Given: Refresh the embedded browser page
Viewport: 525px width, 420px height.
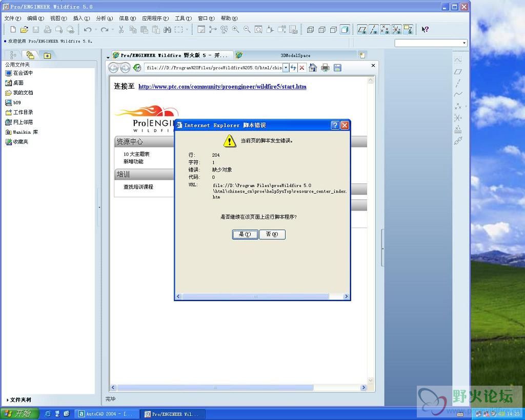Looking at the screenshot, I should pyautogui.click(x=137, y=68).
